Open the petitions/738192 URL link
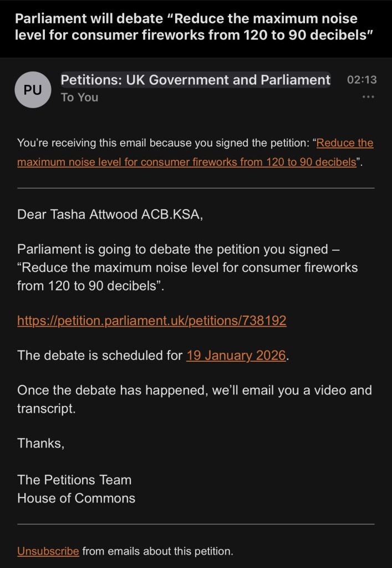Viewport: 392px width, 568px height. (152, 321)
